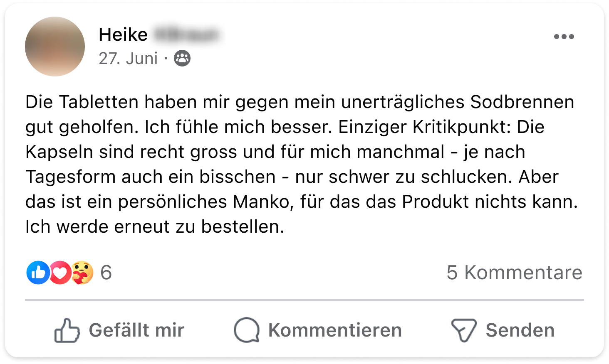The width and height of the screenshot is (609, 364).
Task: Show who reacted via the 6 count
Action: (x=106, y=273)
